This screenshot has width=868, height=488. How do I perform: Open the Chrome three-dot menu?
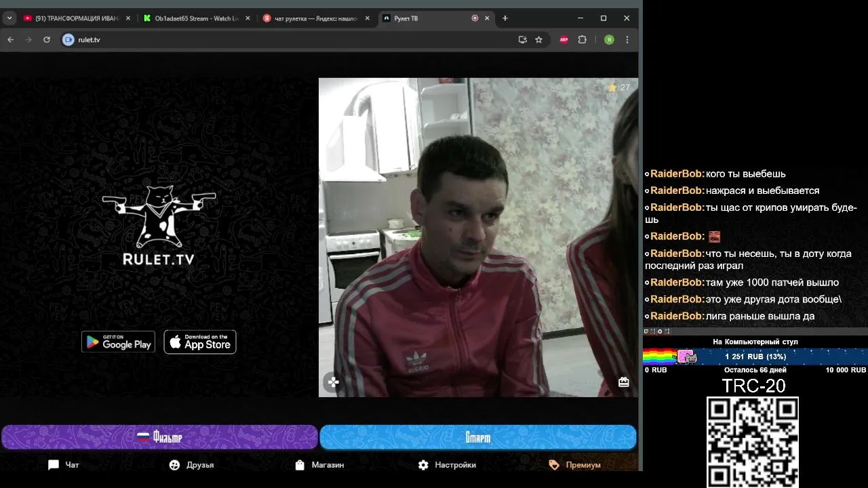click(x=627, y=40)
